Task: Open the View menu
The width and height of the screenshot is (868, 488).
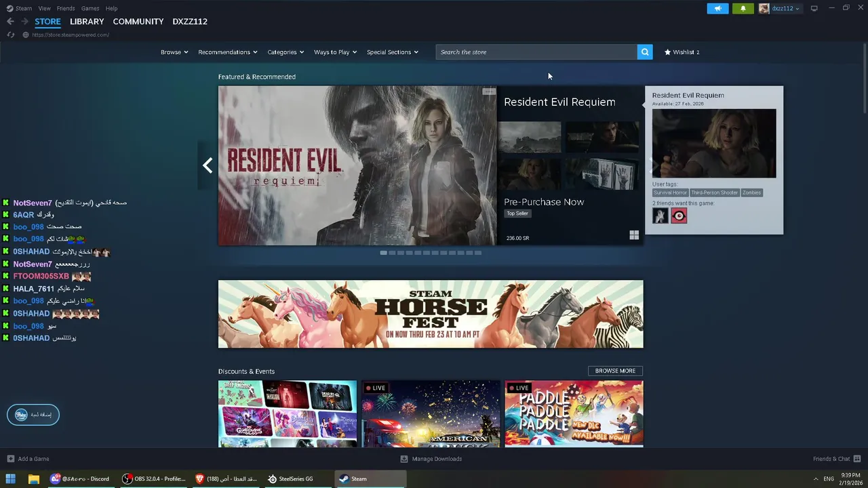Action: coord(45,8)
